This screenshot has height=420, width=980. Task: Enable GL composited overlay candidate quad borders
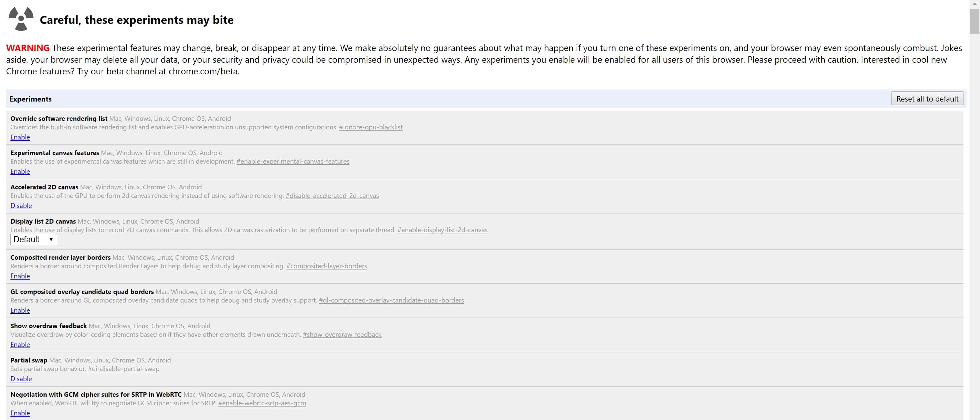point(20,310)
